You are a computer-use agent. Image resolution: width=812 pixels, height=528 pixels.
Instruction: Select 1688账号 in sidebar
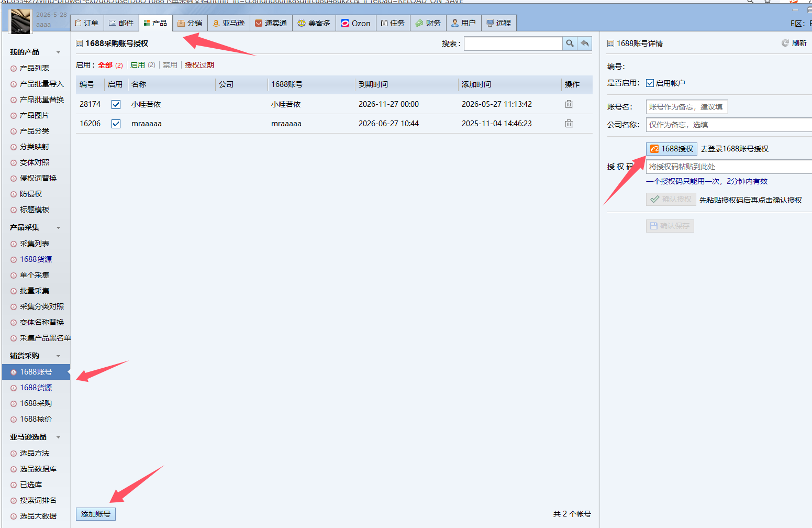point(36,372)
